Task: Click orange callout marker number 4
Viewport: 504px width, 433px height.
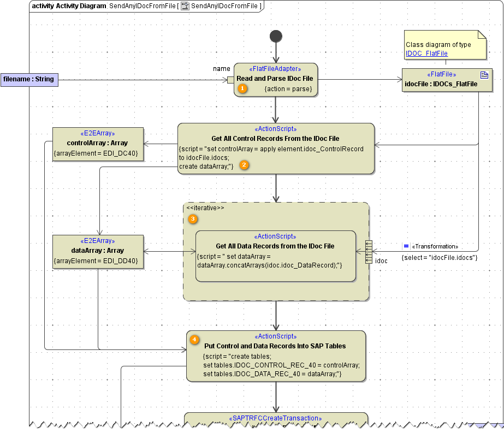Action: tap(194, 339)
